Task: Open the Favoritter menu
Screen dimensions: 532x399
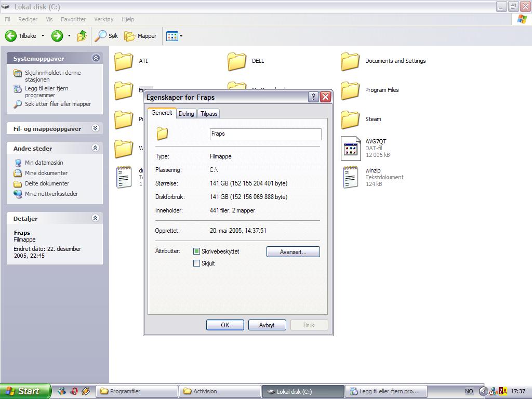Action: [x=73, y=19]
